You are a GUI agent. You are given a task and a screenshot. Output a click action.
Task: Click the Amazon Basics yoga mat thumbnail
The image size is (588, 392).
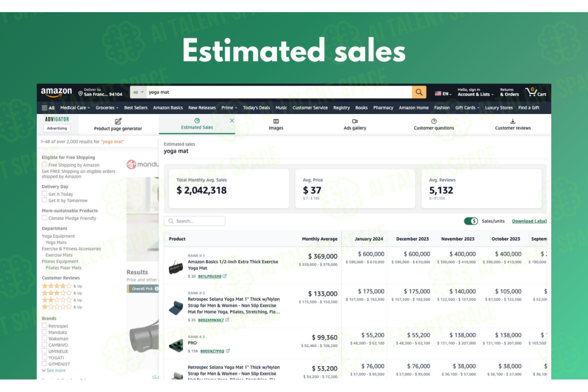176,267
